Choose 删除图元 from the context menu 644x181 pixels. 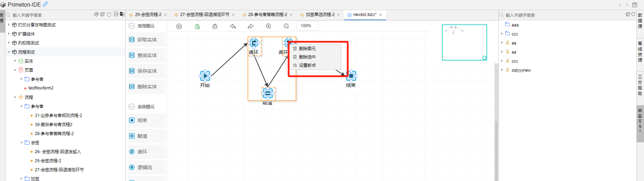coord(307,49)
